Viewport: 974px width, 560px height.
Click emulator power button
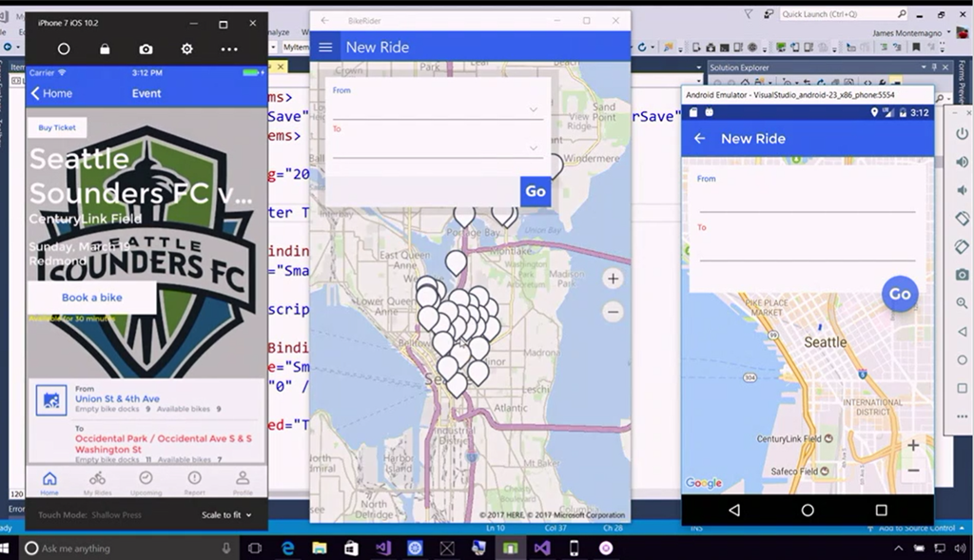[963, 133]
